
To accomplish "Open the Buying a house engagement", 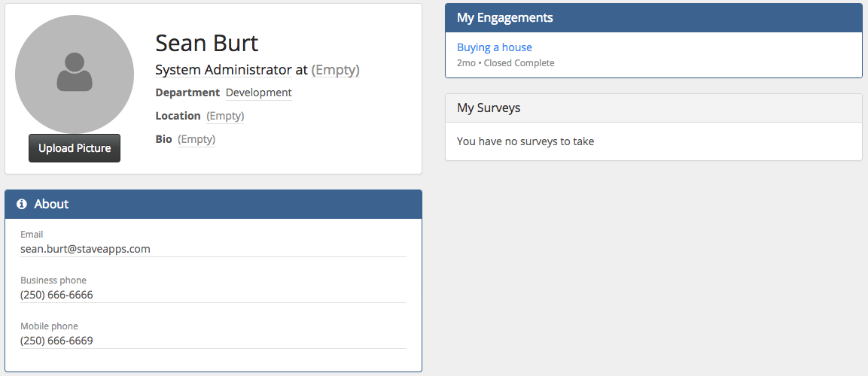I will click(x=494, y=47).
